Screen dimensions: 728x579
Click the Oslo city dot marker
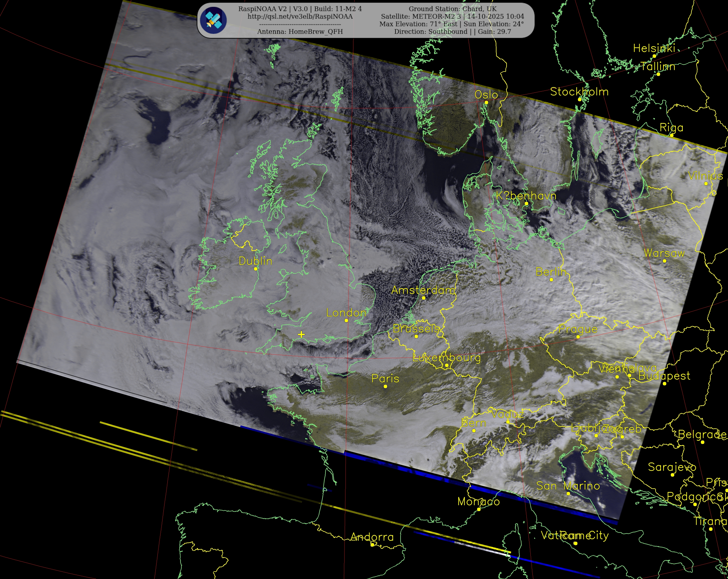(486, 102)
